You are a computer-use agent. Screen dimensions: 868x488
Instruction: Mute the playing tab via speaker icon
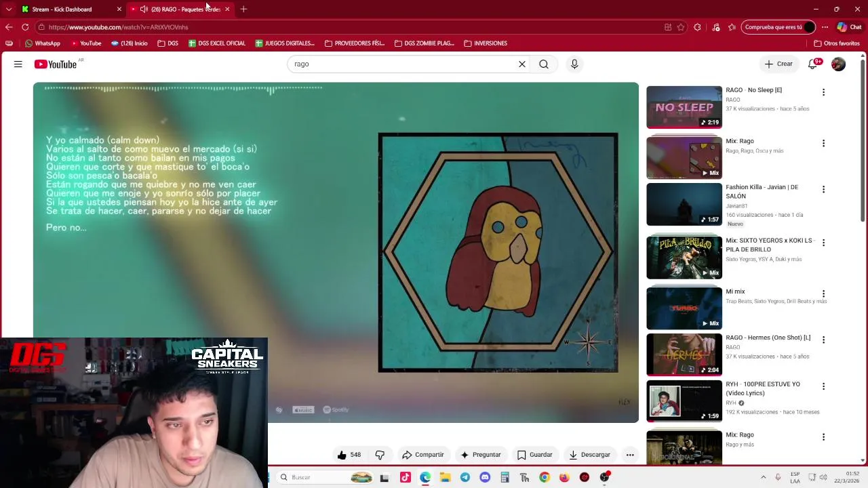coord(144,9)
